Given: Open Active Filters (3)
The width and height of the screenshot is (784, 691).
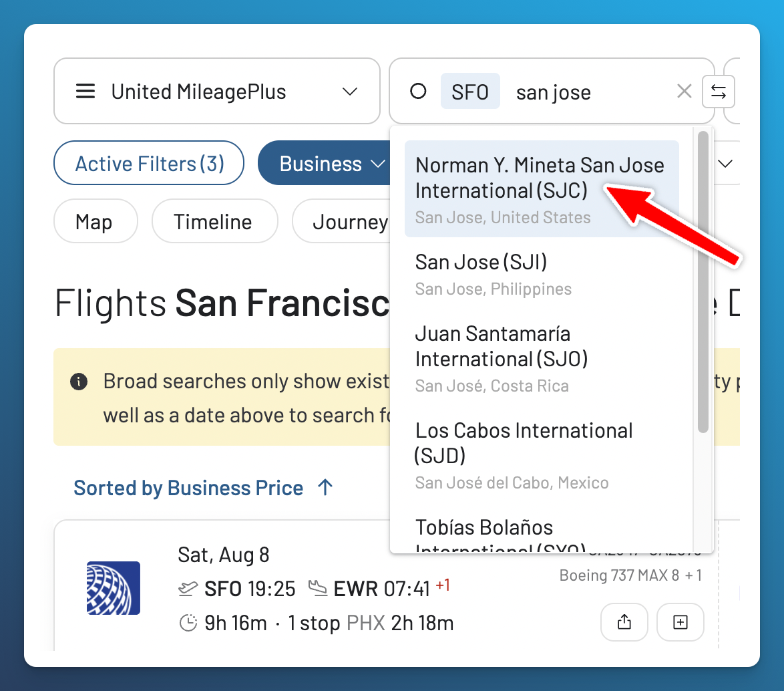Looking at the screenshot, I should pyautogui.click(x=149, y=163).
